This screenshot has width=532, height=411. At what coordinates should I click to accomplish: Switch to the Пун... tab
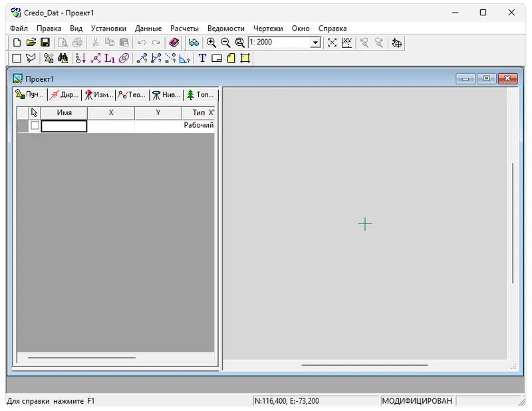(30, 94)
